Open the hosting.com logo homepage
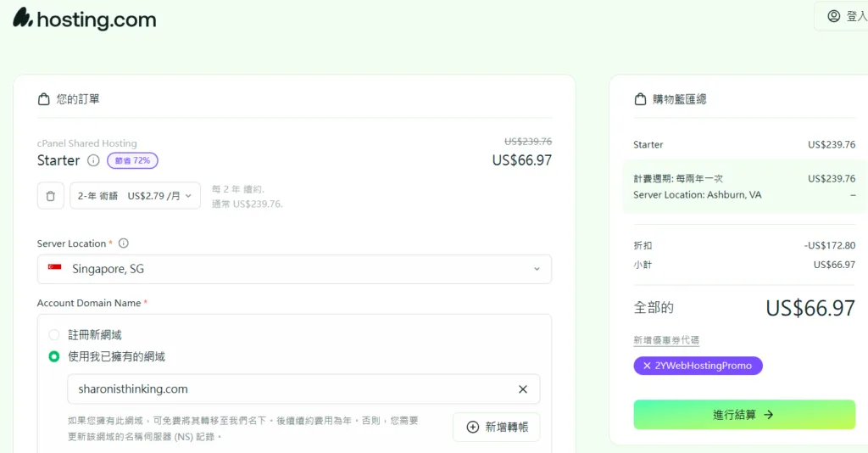This screenshot has width=868, height=453. coord(85,19)
